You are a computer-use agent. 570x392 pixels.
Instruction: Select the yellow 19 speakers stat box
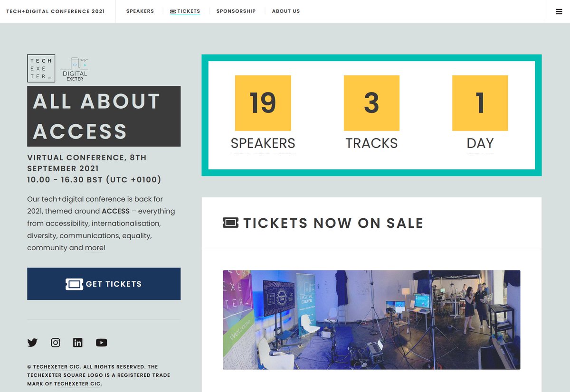(263, 103)
